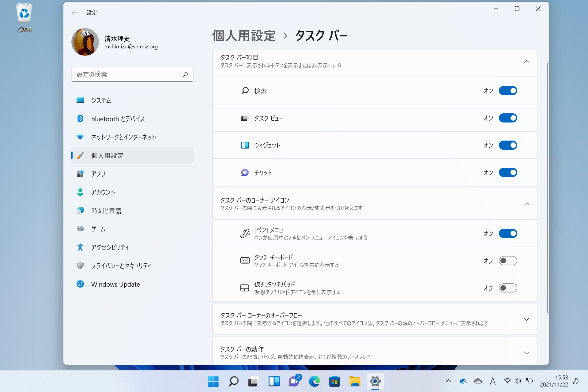Click the battery icon in the system tray

point(530,381)
